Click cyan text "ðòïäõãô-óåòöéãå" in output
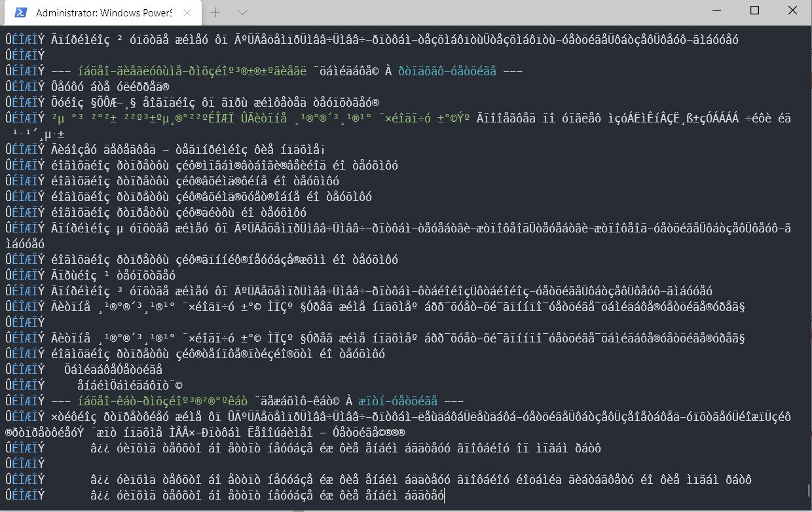812x512 pixels. click(x=447, y=71)
